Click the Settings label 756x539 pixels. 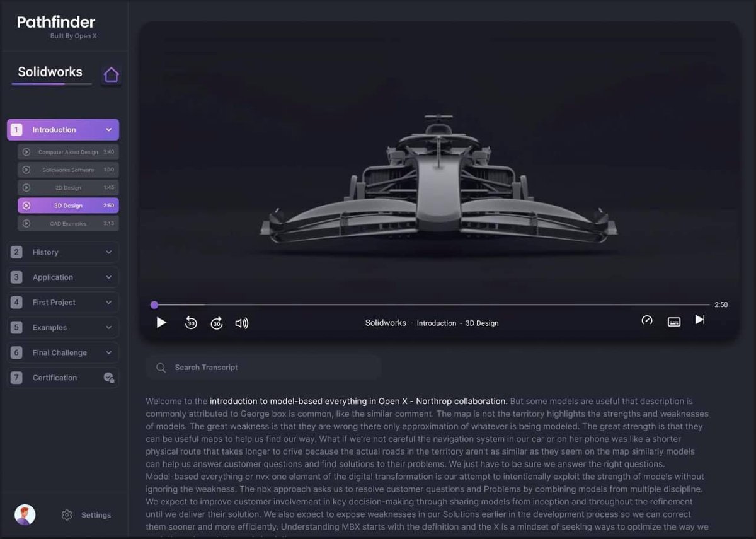pos(96,515)
